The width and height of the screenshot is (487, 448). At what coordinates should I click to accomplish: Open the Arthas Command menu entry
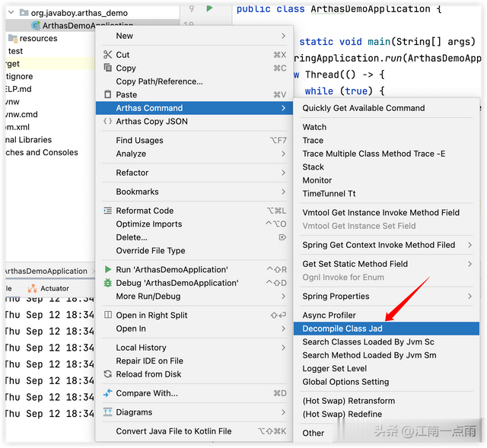tap(194, 108)
